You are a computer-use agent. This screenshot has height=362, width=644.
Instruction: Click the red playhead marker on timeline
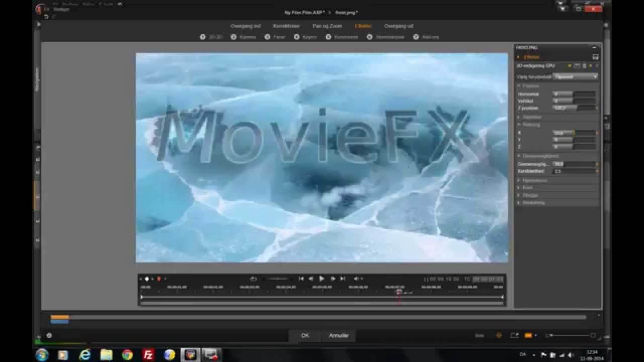click(399, 292)
